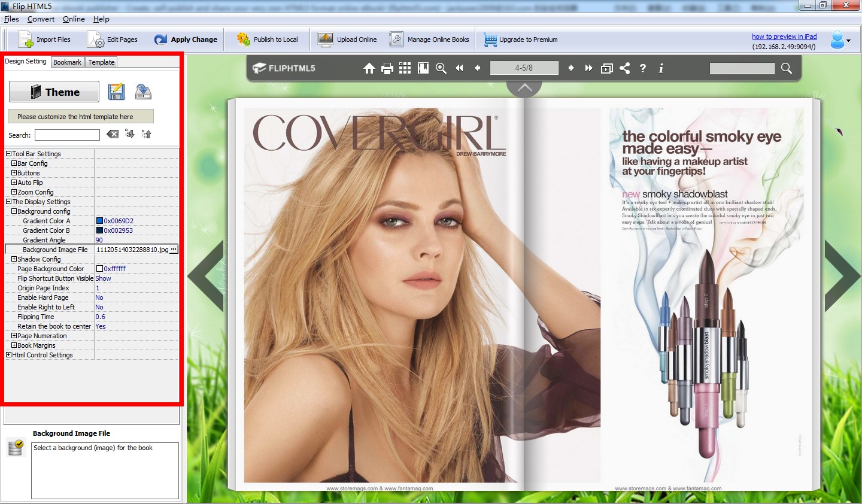This screenshot has width=862, height=504.
Task: Open the Online menu
Action: click(x=74, y=19)
